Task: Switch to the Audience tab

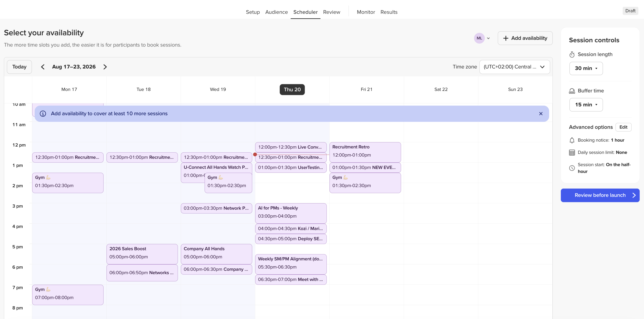Action: (x=276, y=12)
